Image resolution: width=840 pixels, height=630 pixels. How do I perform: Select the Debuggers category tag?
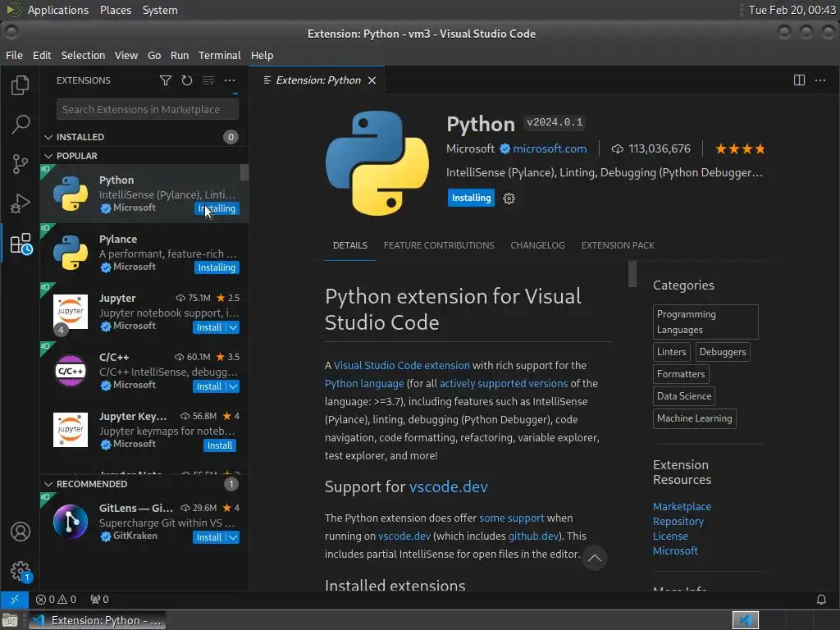[722, 352]
